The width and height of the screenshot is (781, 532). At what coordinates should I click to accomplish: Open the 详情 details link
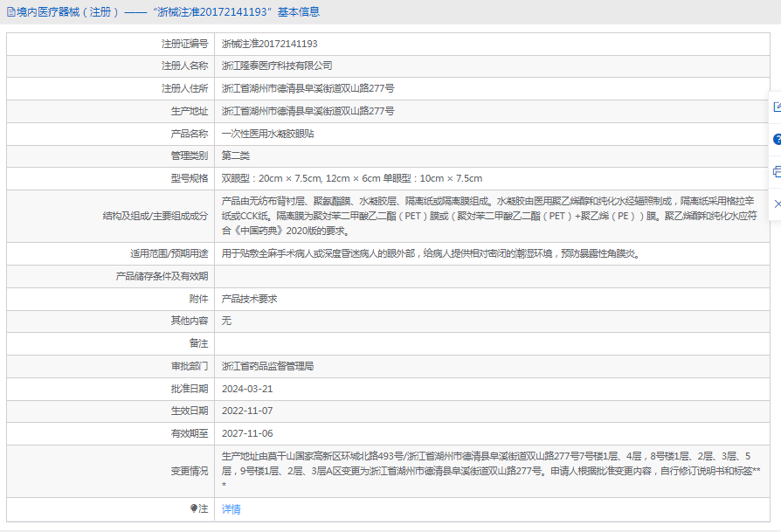click(231, 508)
